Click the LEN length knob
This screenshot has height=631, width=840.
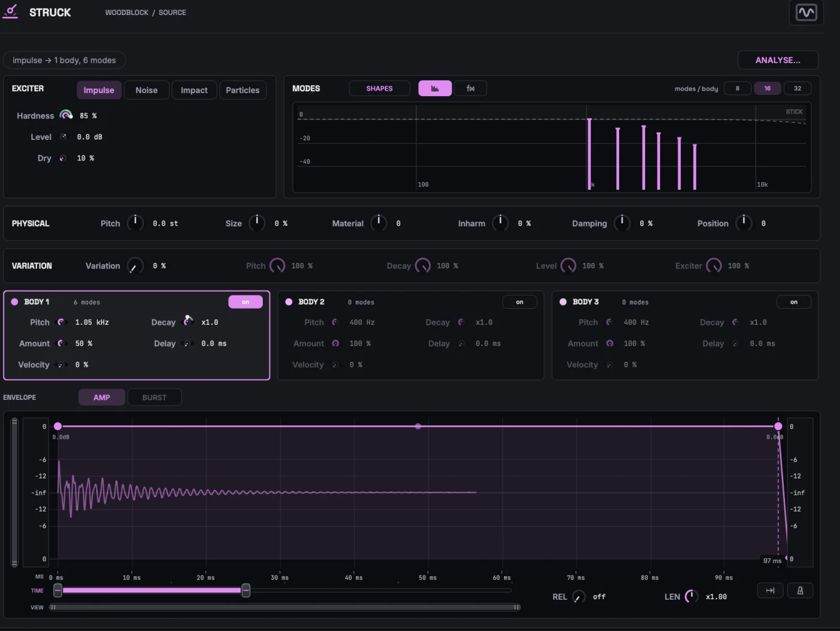pyautogui.click(x=691, y=597)
